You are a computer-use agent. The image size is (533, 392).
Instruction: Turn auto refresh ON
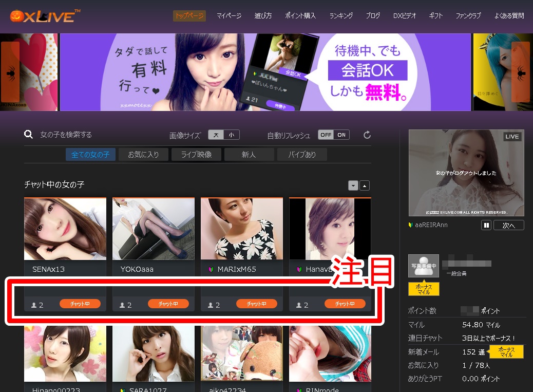pos(341,135)
